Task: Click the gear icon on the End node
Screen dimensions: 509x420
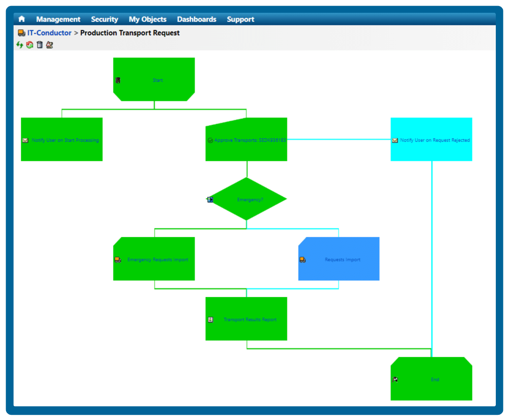Action: tap(395, 379)
